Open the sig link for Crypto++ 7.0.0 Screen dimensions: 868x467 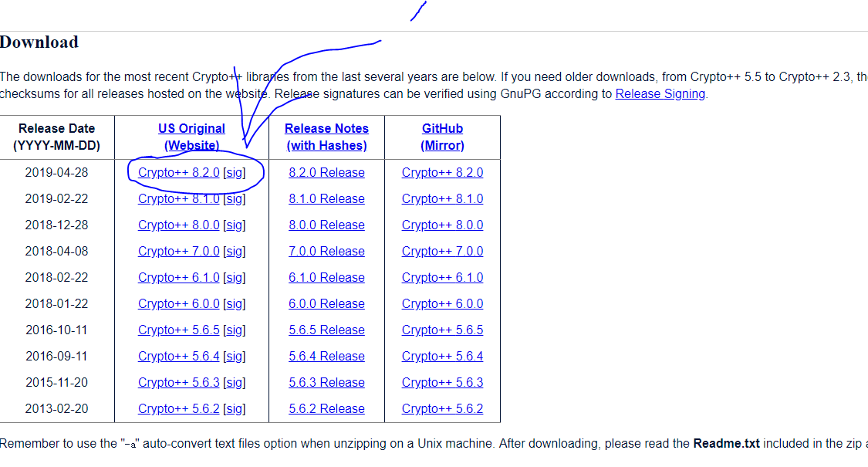point(234,251)
